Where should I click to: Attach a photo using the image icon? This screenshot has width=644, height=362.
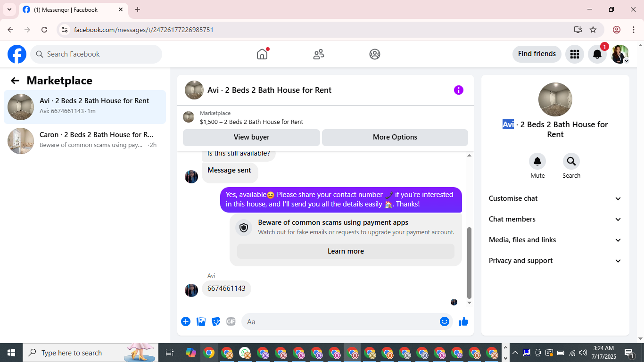201,321
